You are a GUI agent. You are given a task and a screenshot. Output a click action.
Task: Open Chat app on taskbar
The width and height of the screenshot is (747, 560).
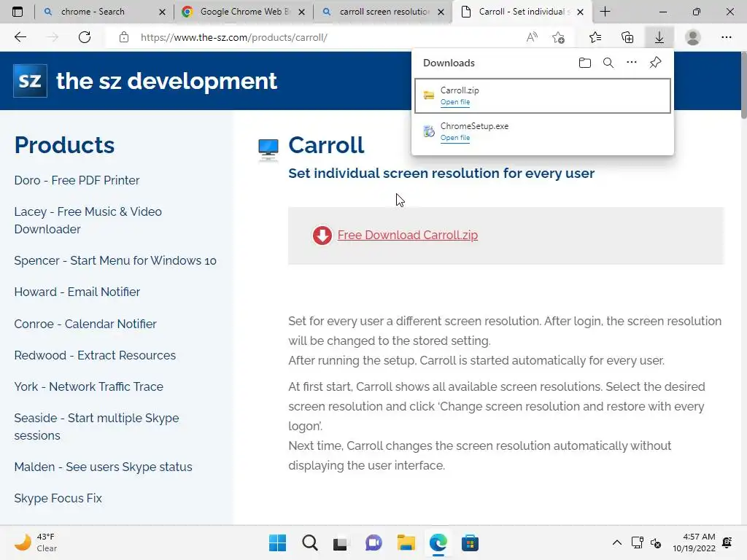click(x=374, y=542)
